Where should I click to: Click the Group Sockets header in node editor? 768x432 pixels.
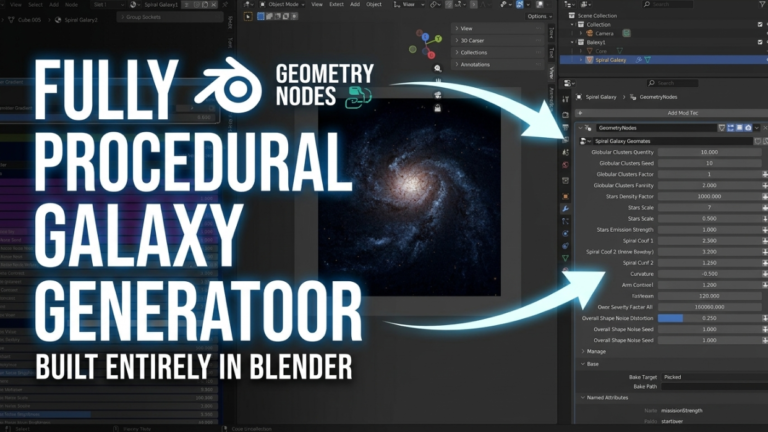(169, 17)
